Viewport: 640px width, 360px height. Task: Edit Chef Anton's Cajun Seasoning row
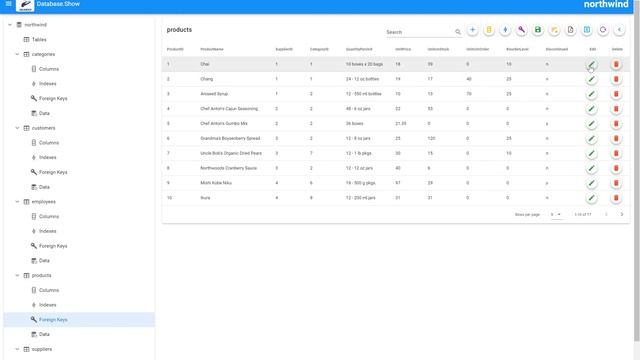[591, 109]
